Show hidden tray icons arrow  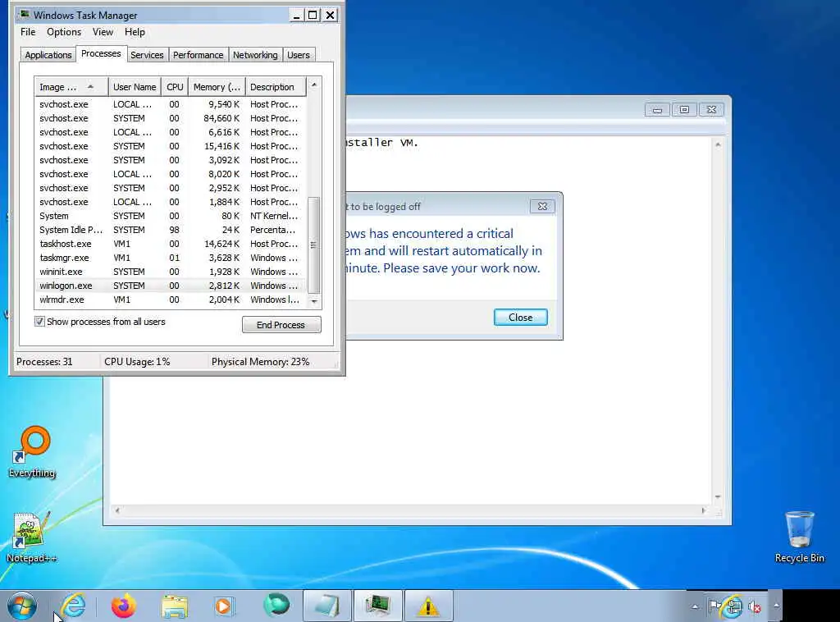[695, 606]
